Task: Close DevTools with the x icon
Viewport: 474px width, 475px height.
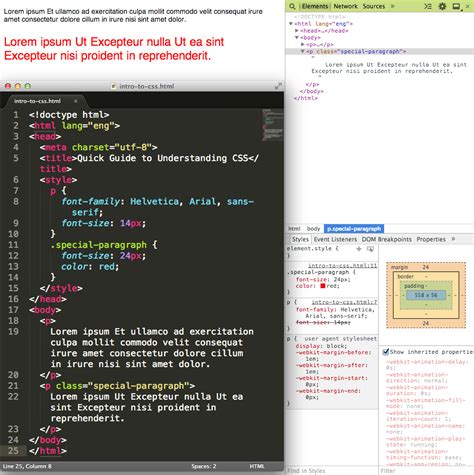Action: click(468, 6)
